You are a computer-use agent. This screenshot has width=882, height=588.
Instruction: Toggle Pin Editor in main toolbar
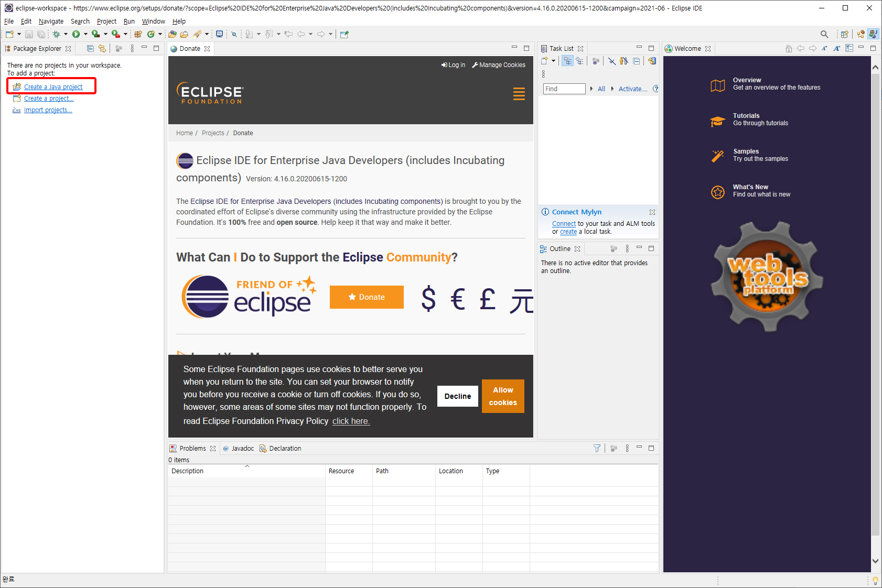344,34
